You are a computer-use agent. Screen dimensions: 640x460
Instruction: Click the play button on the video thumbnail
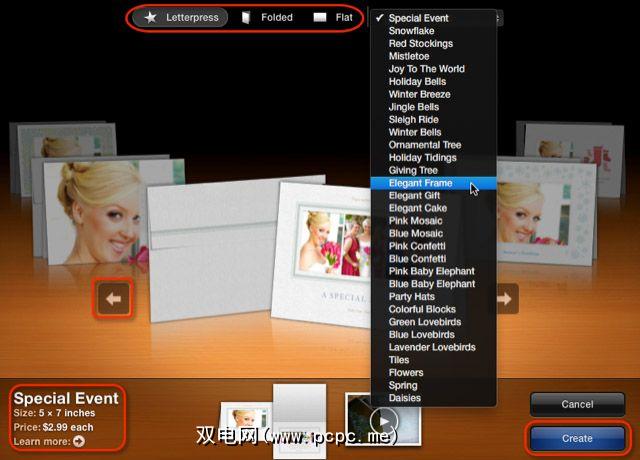384,422
